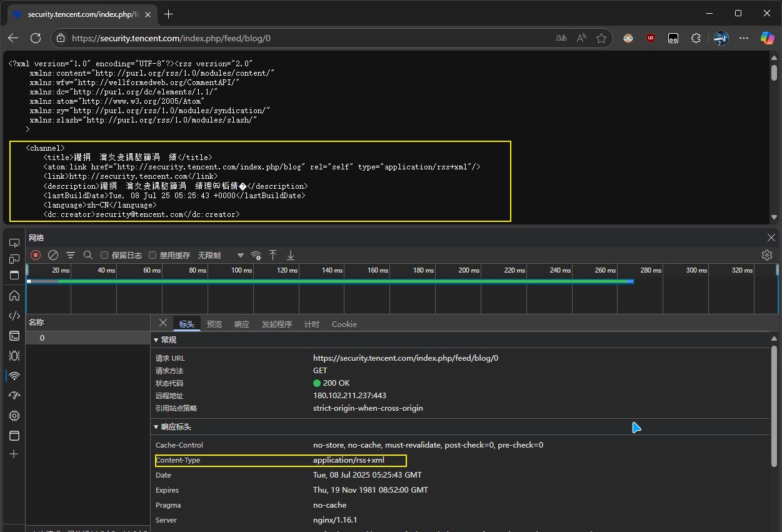The image size is (782, 532).
Task: Collapse the 常规 section
Action: [x=156, y=340]
